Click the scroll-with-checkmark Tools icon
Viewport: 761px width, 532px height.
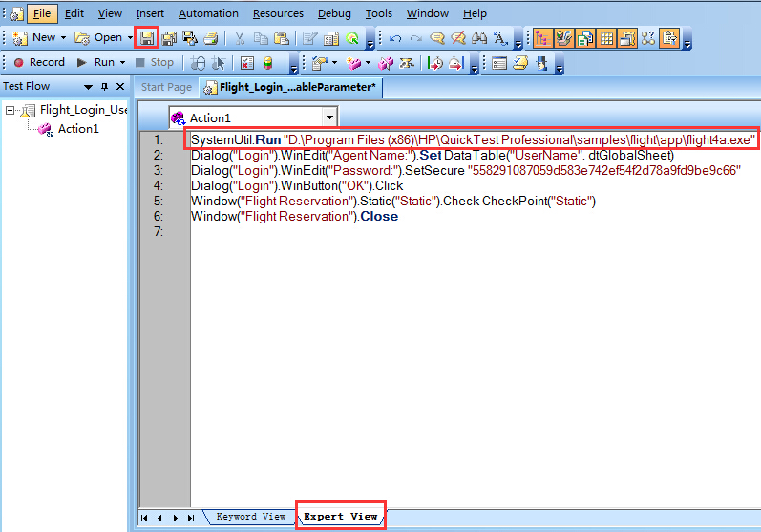point(520,63)
